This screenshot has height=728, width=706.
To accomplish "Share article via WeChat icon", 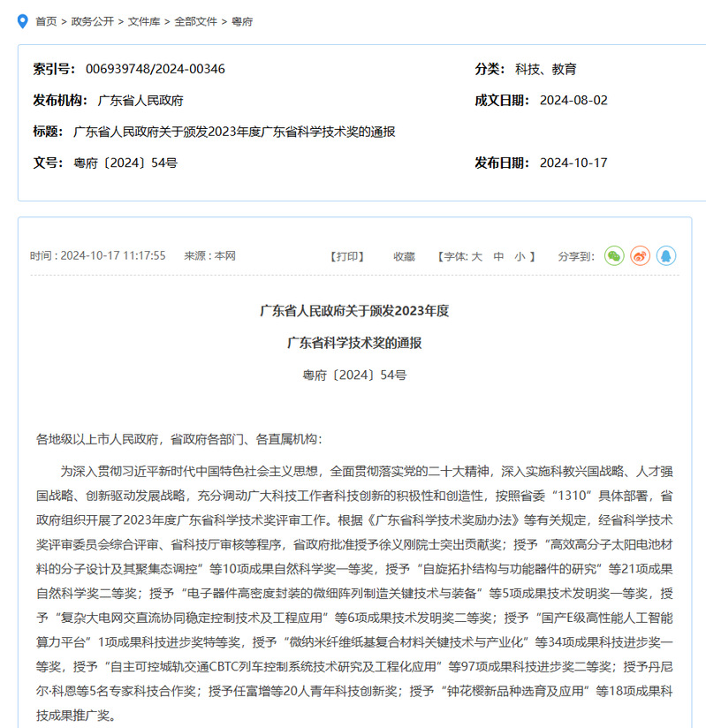I will [x=614, y=255].
